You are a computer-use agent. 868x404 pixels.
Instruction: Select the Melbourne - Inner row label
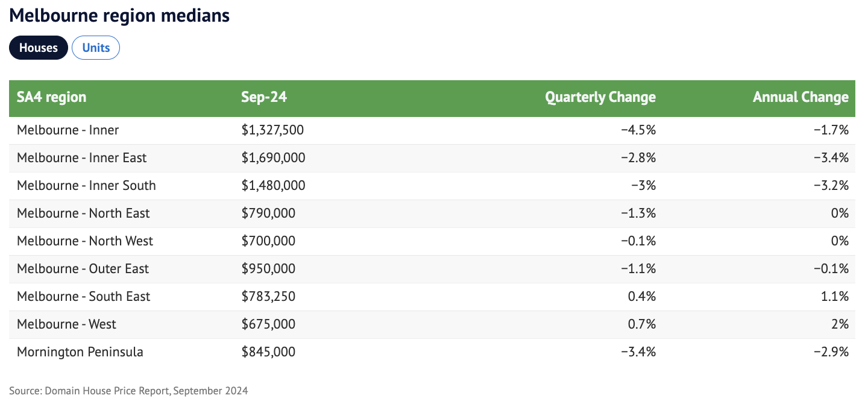click(x=68, y=130)
